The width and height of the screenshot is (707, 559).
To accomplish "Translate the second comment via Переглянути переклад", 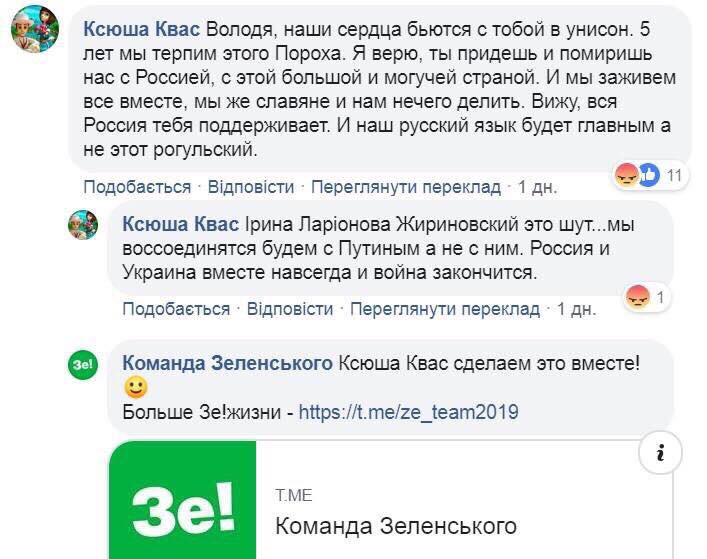I will click(x=444, y=309).
